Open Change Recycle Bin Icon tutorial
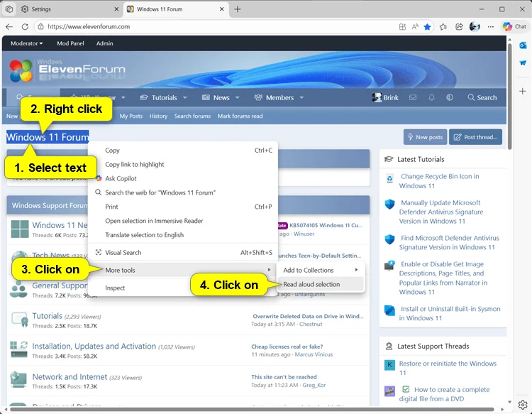The image size is (532, 414). click(x=439, y=181)
